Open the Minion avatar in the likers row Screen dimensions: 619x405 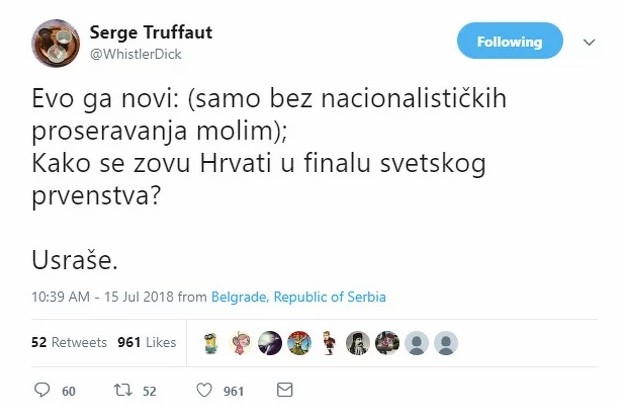[212, 342]
